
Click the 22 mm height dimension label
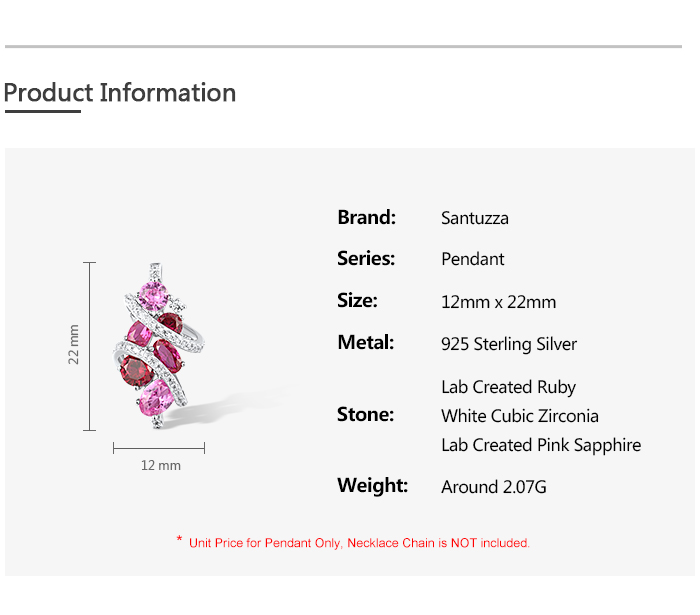74,345
